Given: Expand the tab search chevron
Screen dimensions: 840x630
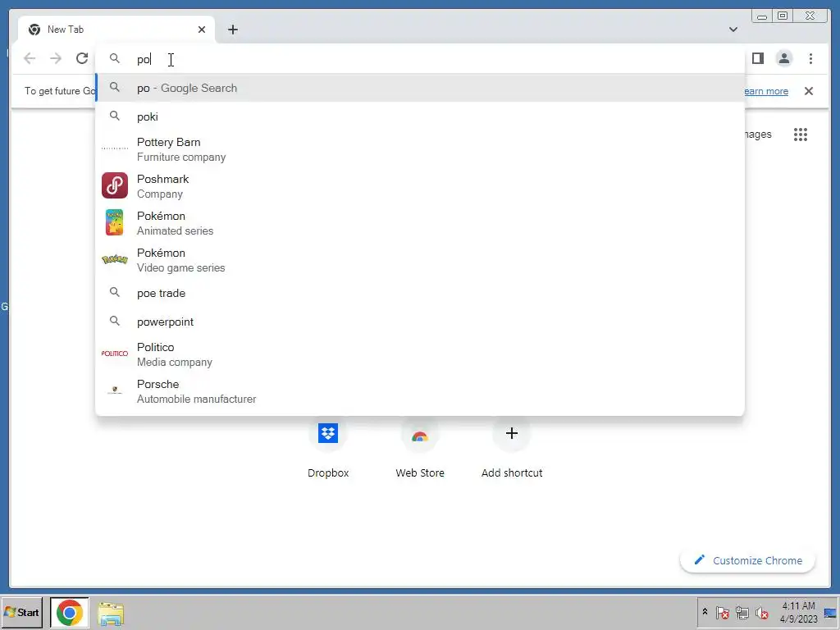Looking at the screenshot, I should [x=733, y=30].
